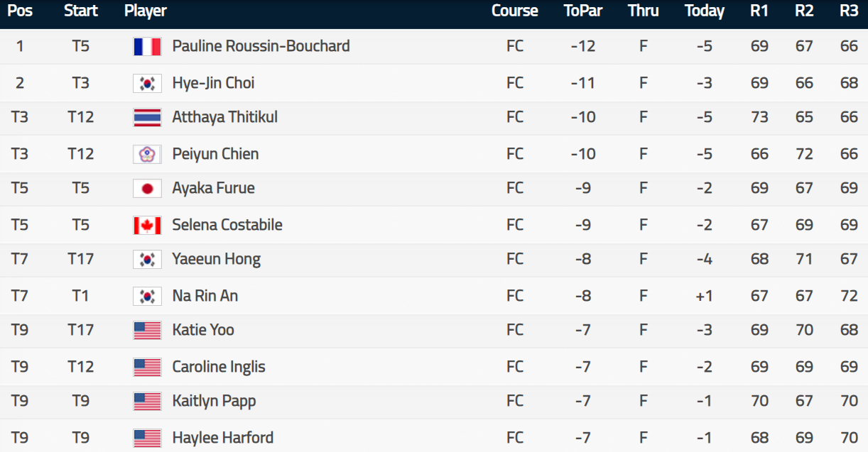Click the Thailand flag by Atthaya Thitikul

click(147, 117)
